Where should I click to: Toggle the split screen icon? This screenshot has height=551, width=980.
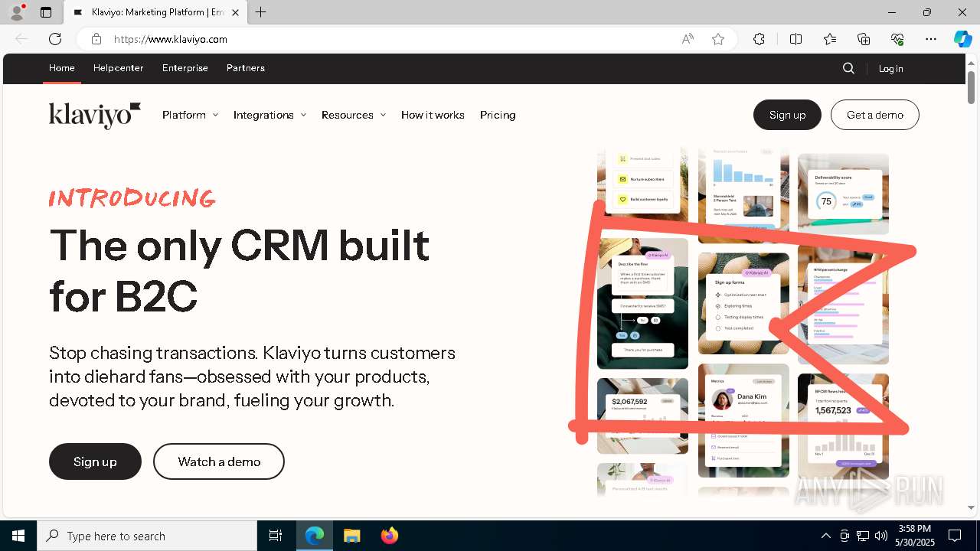(795, 39)
